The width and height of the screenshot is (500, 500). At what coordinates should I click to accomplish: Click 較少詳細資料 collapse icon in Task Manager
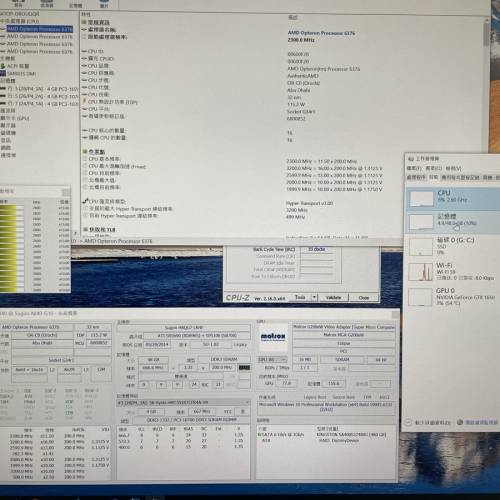(408, 422)
